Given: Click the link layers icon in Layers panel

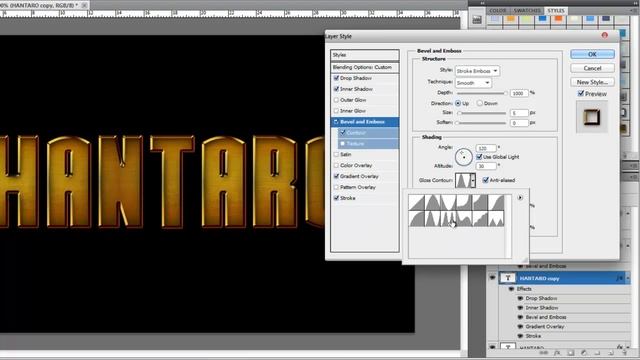Looking at the screenshot, I should (543, 353).
